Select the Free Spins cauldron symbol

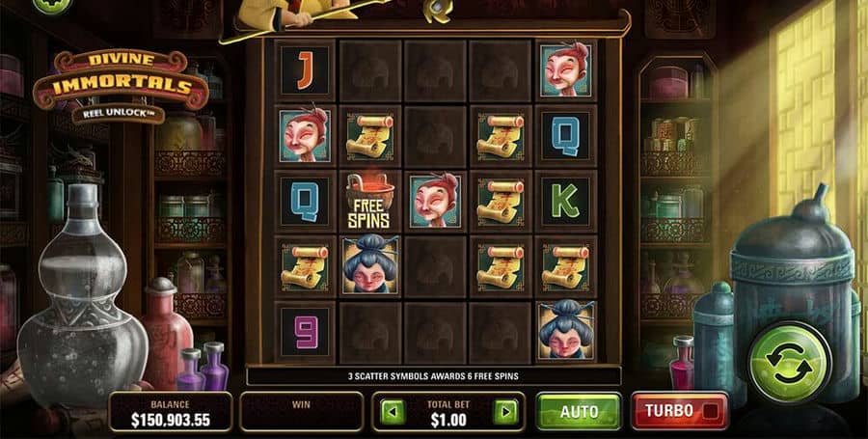(370, 202)
